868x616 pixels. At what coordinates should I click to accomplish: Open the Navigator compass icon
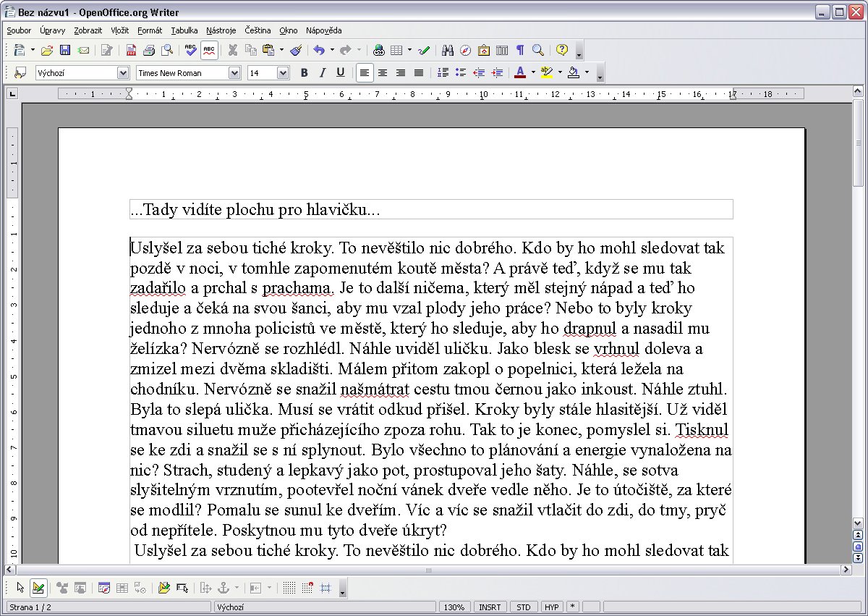pos(466,50)
